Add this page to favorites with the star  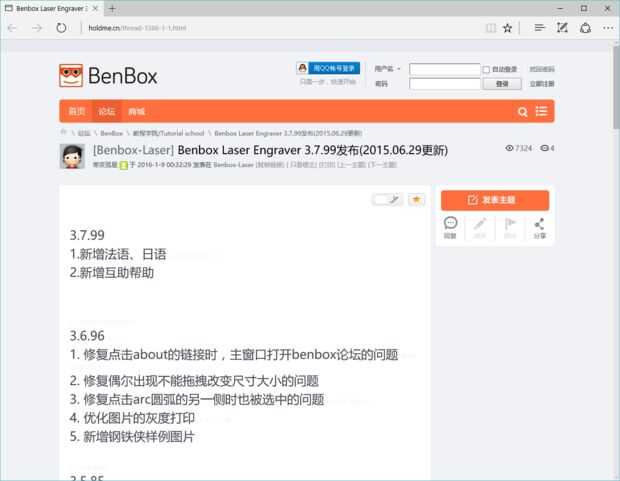point(507,28)
